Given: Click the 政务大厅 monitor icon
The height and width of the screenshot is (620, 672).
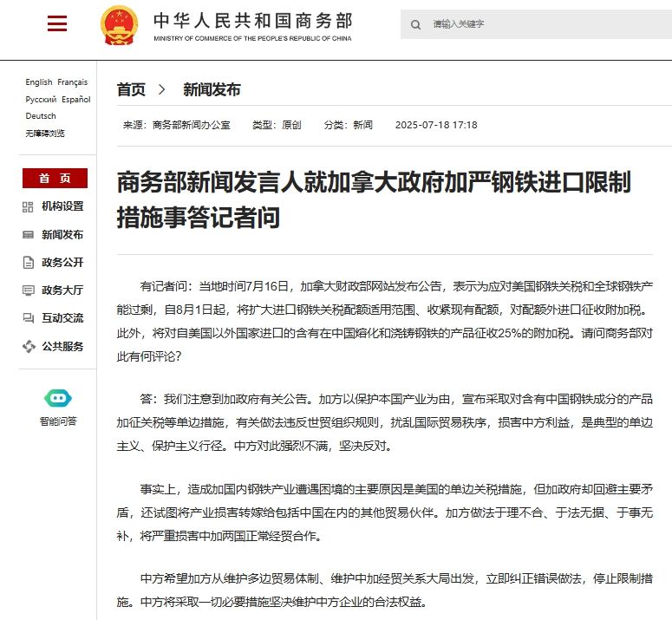Looking at the screenshot, I should click(x=28, y=290).
